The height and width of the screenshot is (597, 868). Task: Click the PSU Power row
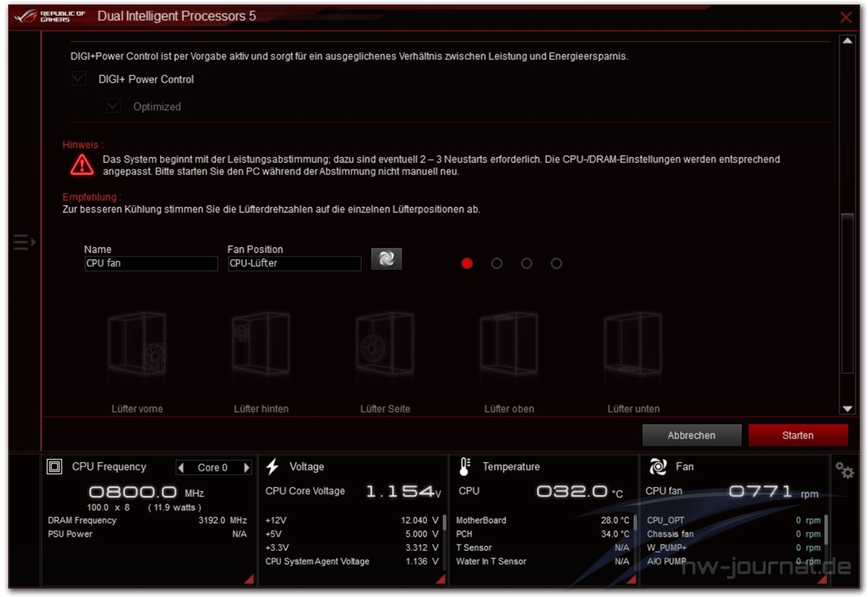(148, 534)
